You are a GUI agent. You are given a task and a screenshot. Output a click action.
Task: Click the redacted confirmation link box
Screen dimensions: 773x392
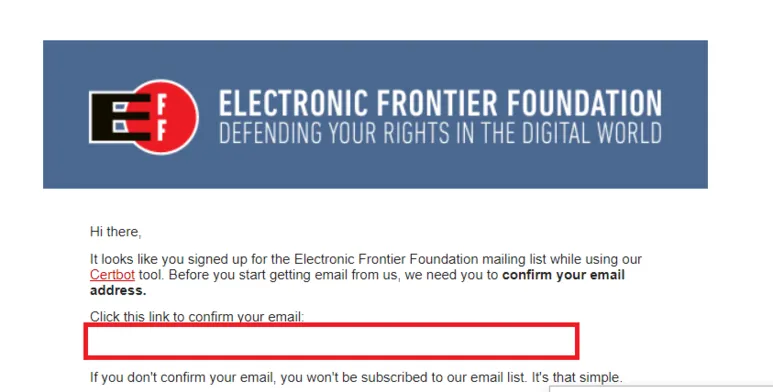point(331,341)
